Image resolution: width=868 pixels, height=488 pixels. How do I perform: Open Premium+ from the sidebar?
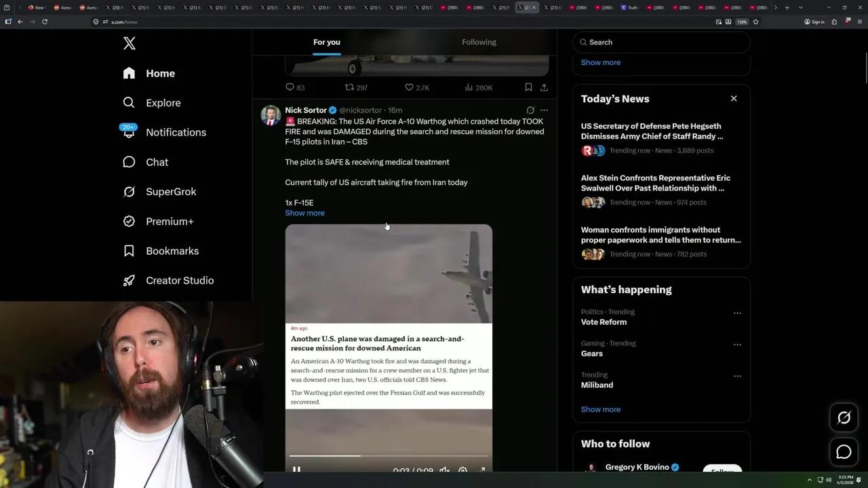pyautogui.click(x=158, y=222)
